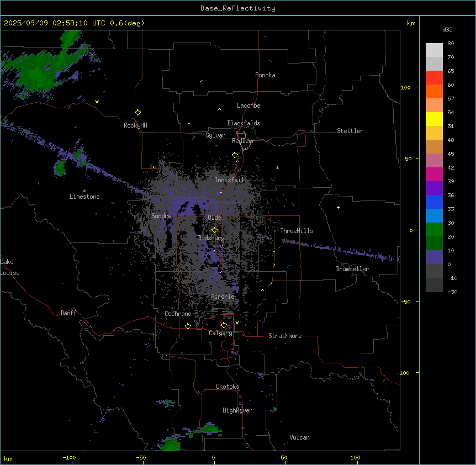
Task: Click the Drumheller label
Action: pos(352,269)
